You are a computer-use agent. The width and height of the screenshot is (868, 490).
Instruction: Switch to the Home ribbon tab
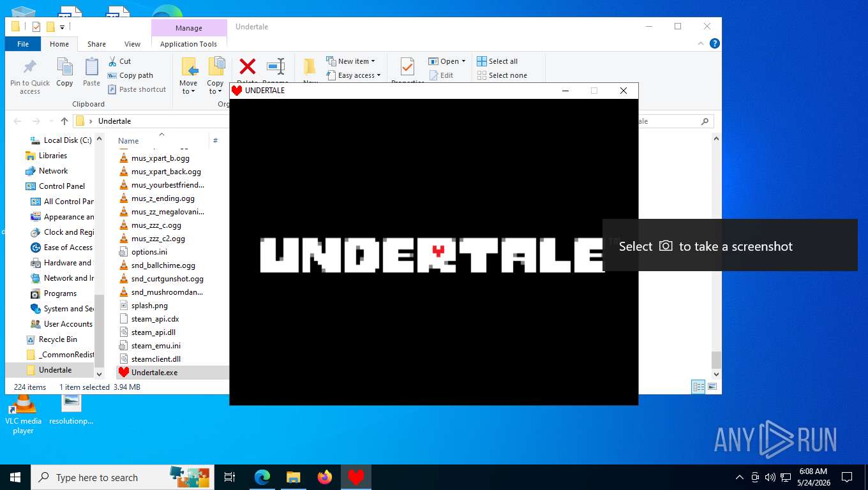(59, 44)
